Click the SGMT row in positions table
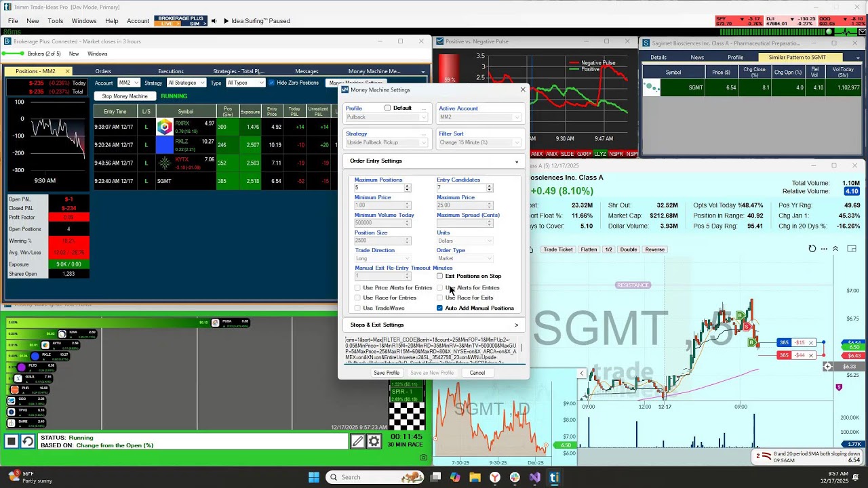This screenshot has width=868, height=488. tap(216, 181)
